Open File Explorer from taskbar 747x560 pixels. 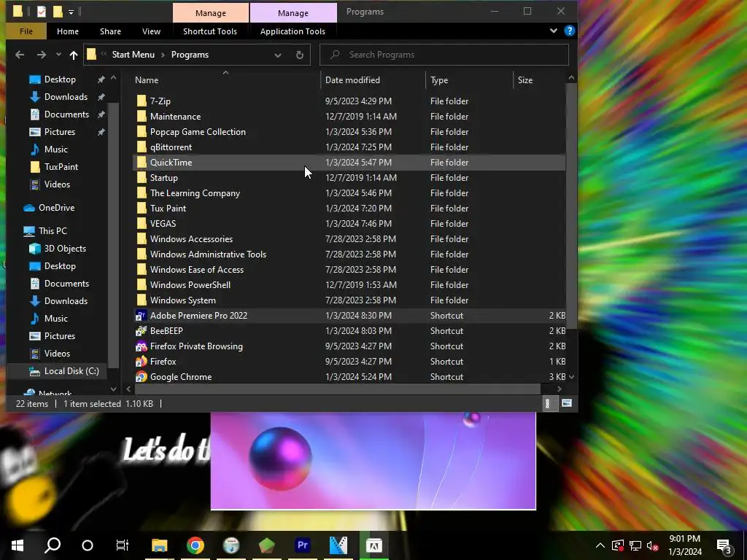pos(160,545)
